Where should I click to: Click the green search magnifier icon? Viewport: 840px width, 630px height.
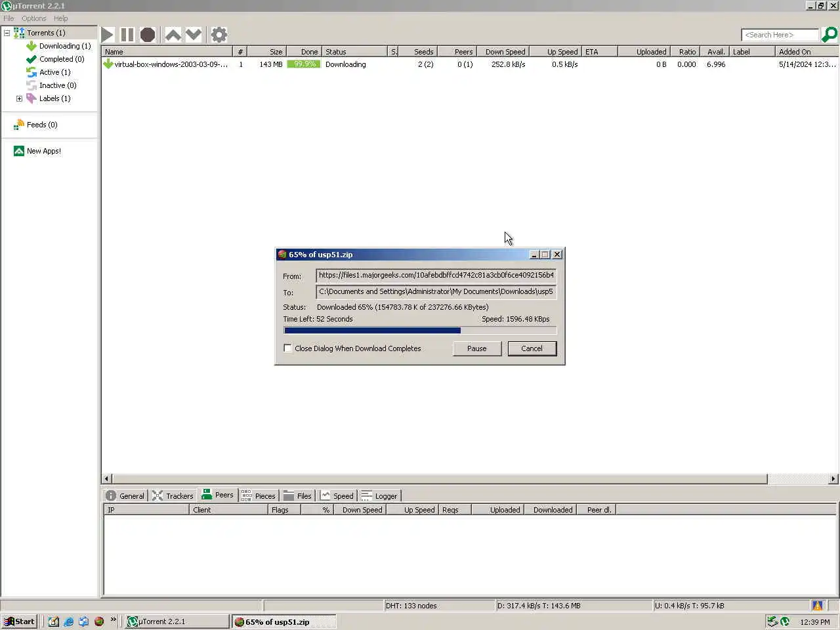(829, 34)
